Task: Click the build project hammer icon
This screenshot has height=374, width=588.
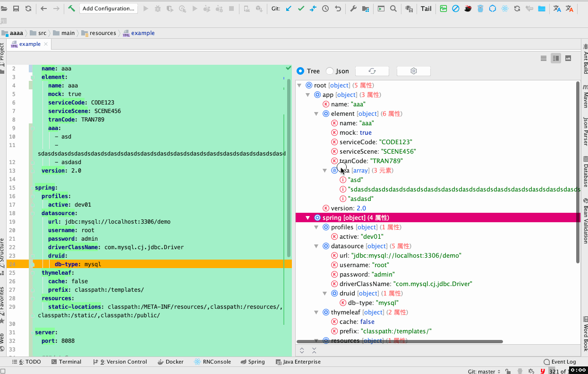Action: (71, 9)
